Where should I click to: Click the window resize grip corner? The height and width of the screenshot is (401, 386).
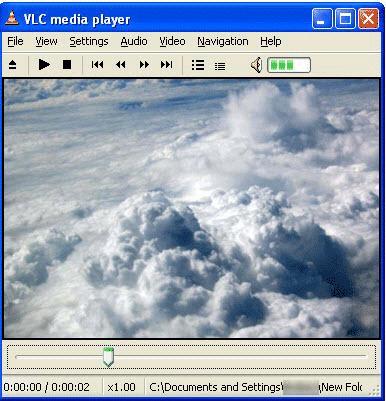coord(375,389)
